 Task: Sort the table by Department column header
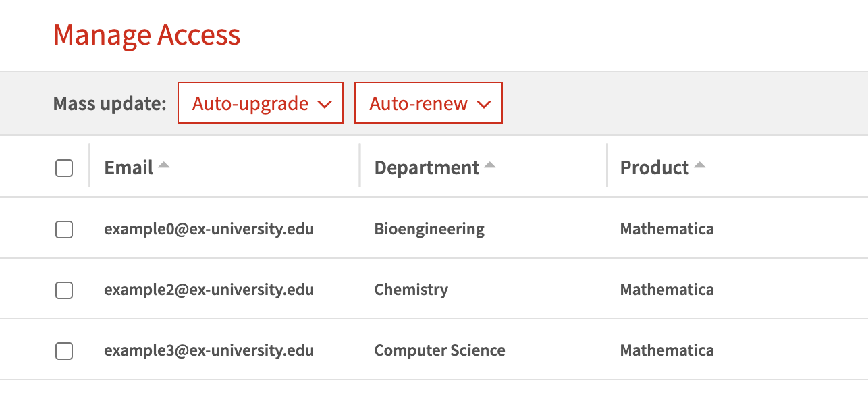[x=427, y=167]
